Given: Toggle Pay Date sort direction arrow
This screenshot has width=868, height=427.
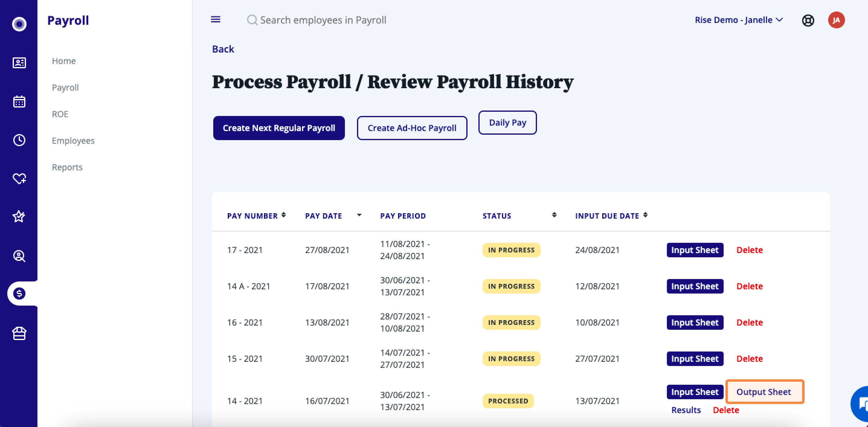Looking at the screenshot, I should [359, 215].
